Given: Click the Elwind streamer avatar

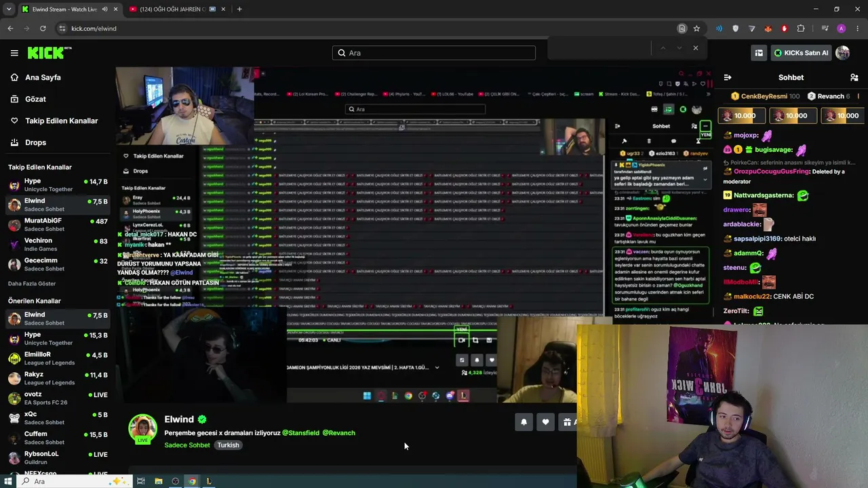Looking at the screenshot, I should click(142, 428).
